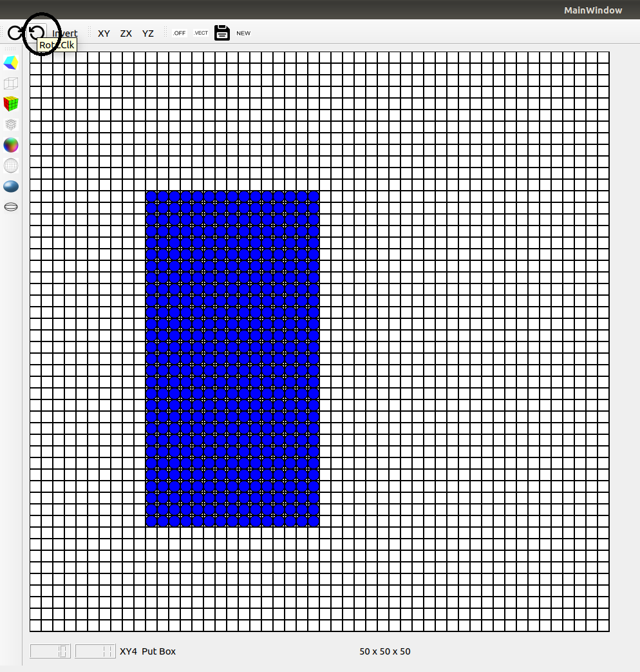Image resolution: width=640 pixels, height=672 pixels.
Task: Click the second spinbox in the status bar
Action: coord(95,651)
